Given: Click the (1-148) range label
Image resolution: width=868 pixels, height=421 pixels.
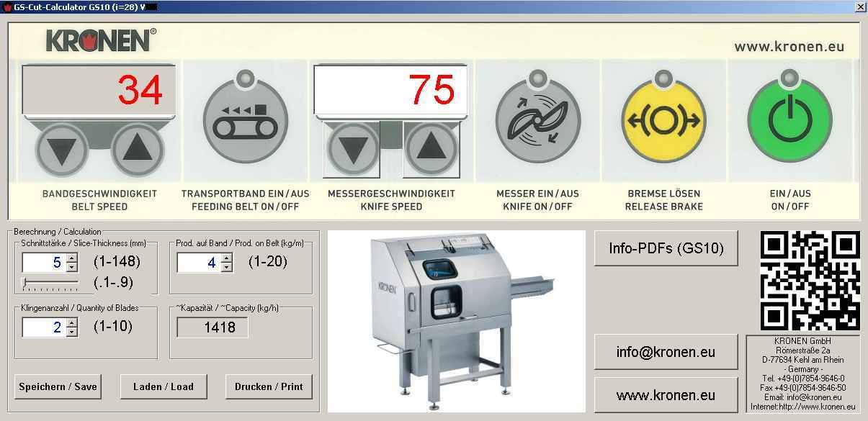Looking at the screenshot, I should coord(117,261).
